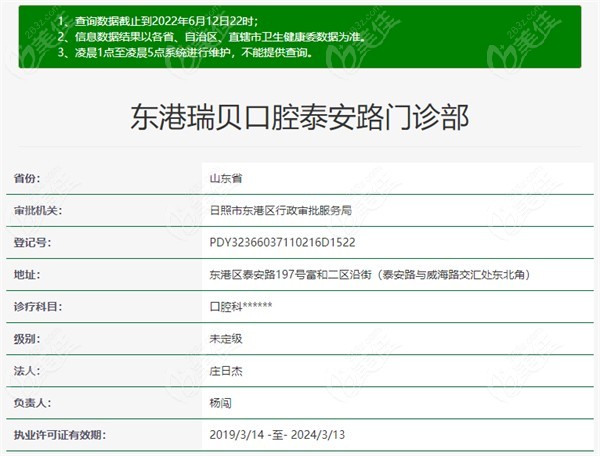Image resolution: width=600 pixels, height=456 pixels.
Task: Click the 法人 label
Action: point(27,371)
